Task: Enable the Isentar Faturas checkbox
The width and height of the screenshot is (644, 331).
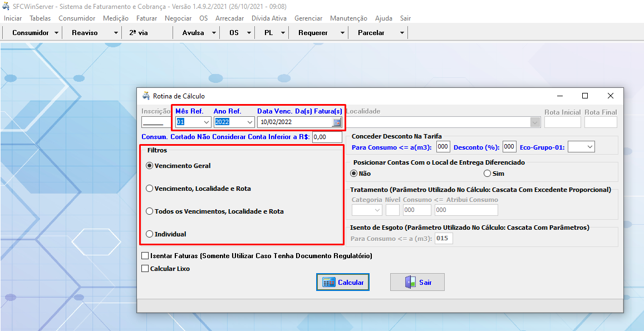Action: 145,256
